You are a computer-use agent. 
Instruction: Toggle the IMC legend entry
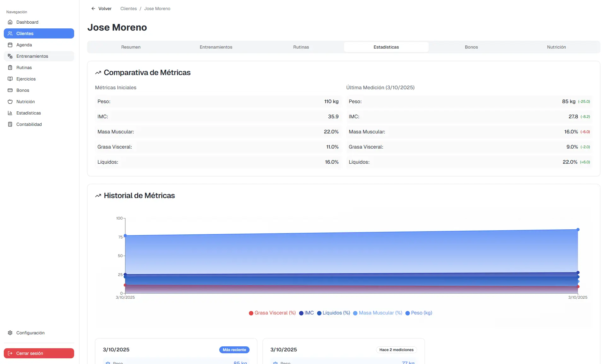[x=306, y=313]
